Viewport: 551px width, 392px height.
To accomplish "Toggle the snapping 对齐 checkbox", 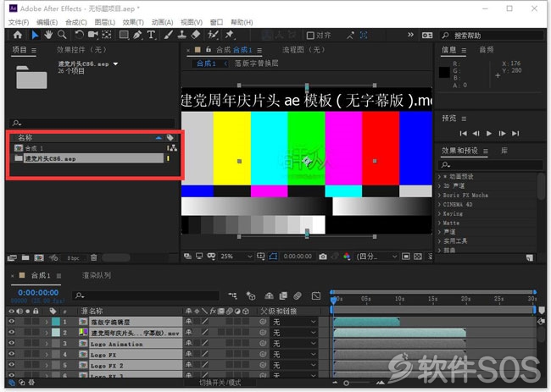I will point(310,35).
